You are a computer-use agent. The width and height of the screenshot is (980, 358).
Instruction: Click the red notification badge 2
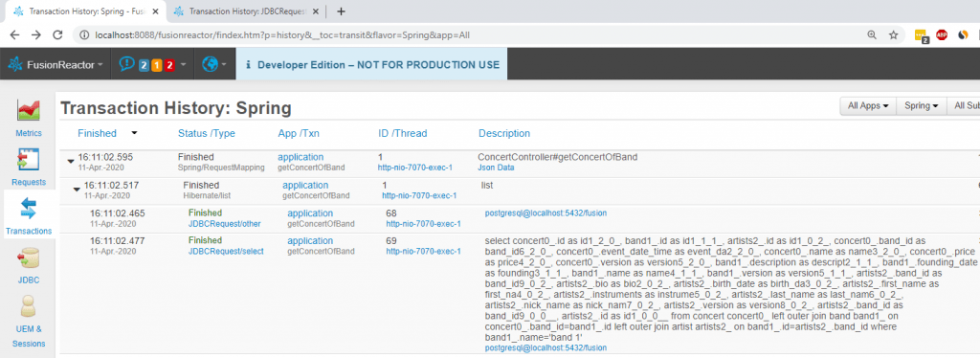pyautogui.click(x=169, y=65)
